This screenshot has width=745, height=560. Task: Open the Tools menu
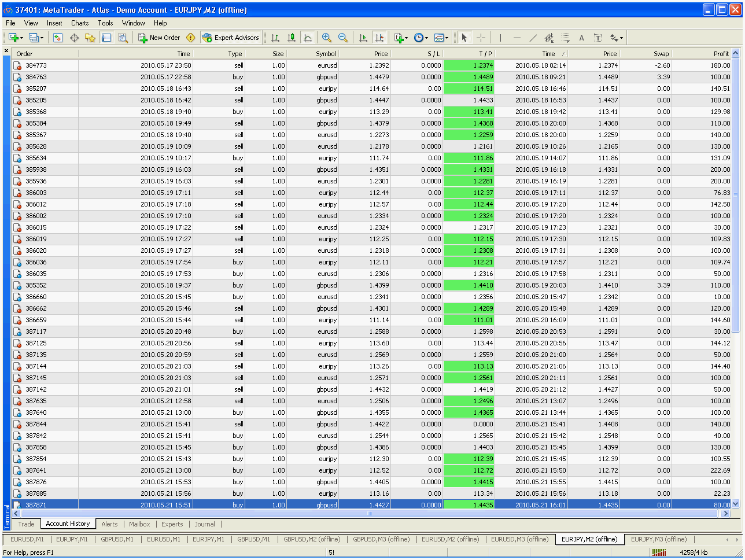click(105, 23)
